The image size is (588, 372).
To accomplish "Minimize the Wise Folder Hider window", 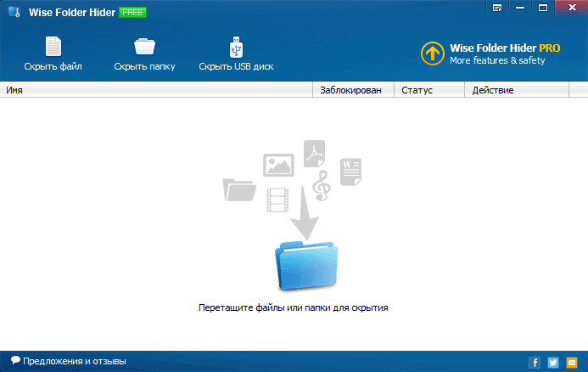I will (520, 8).
